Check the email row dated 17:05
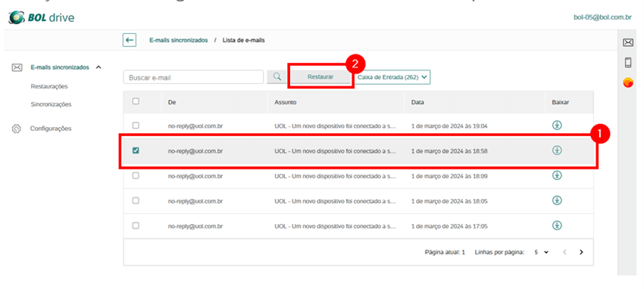Screen dimensions: 644x289 136,225
